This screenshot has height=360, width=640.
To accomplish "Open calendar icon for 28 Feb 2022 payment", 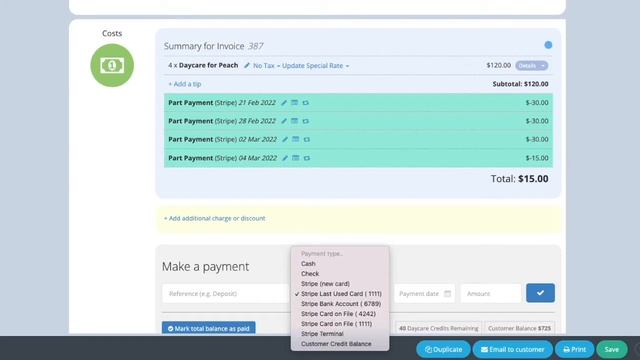I will click(x=294, y=121).
